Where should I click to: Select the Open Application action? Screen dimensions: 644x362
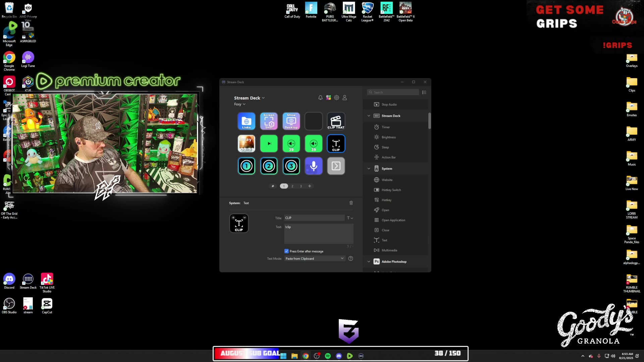393,220
